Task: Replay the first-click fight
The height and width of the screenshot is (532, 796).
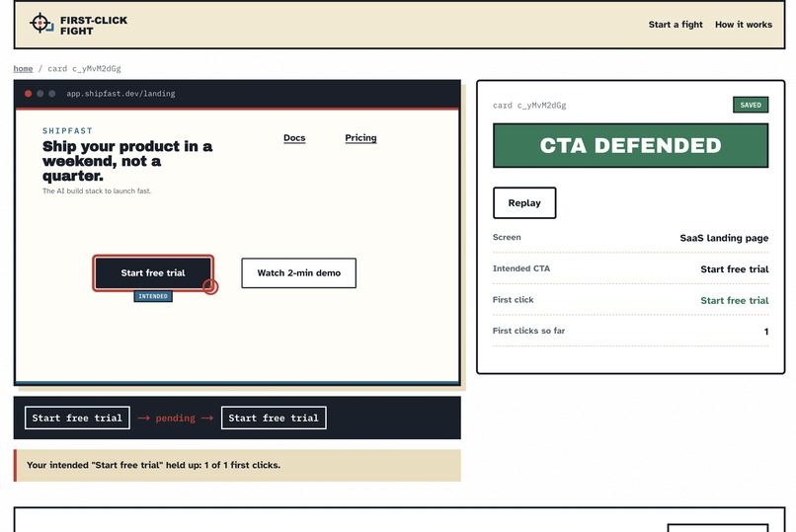Action: 524,203
